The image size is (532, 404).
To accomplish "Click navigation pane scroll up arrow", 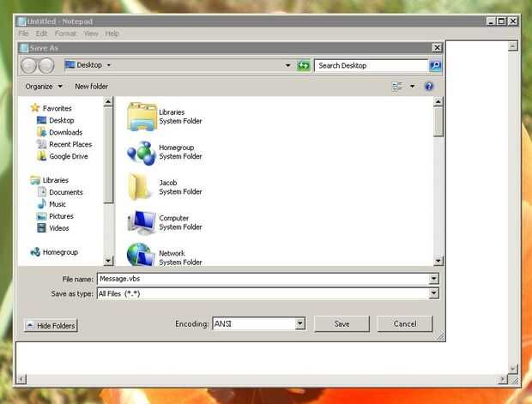I will click(108, 101).
